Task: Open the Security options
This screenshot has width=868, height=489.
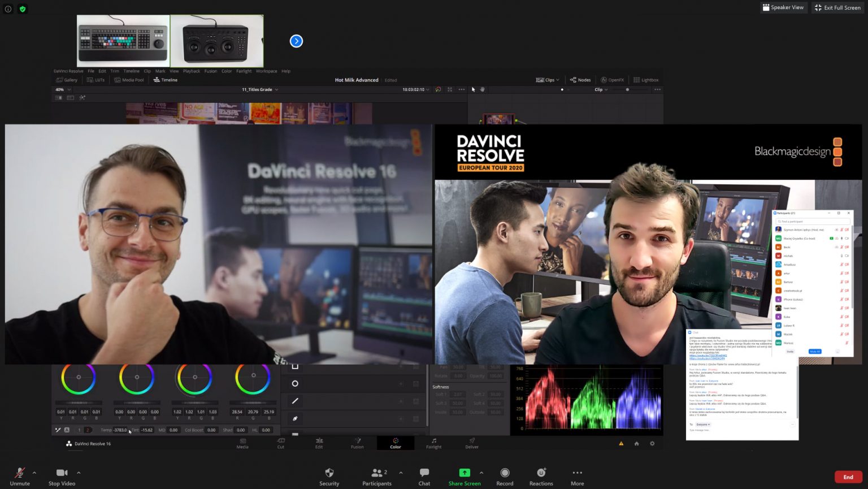Action: click(329, 477)
